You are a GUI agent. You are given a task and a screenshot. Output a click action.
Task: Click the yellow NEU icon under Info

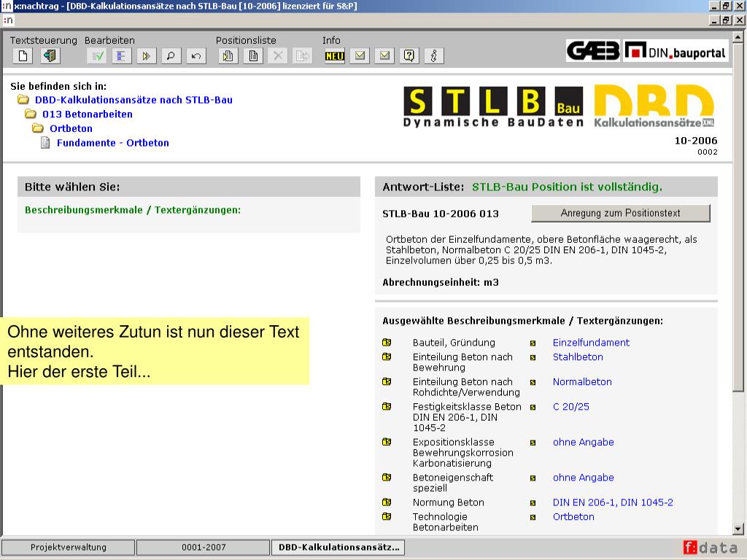(335, 56)
